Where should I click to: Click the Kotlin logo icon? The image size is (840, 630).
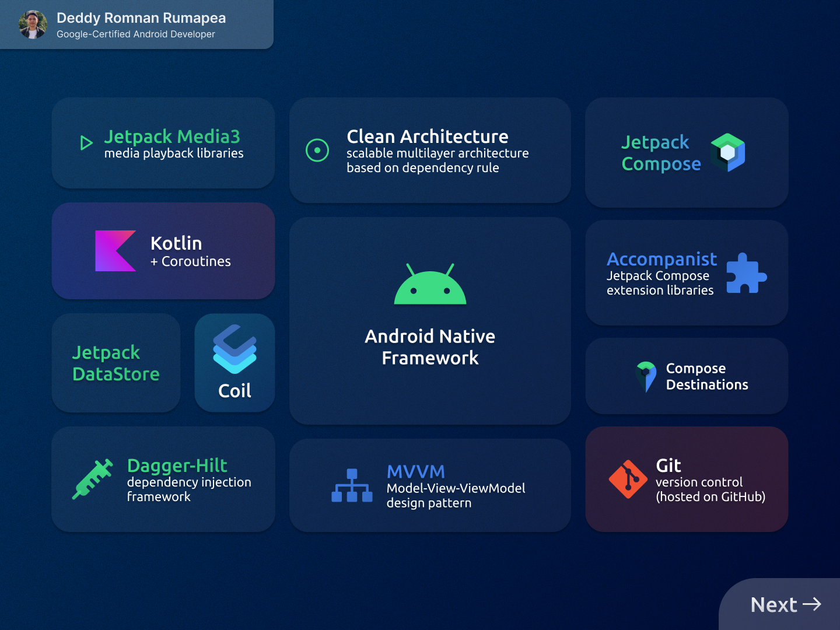(116, 251)
